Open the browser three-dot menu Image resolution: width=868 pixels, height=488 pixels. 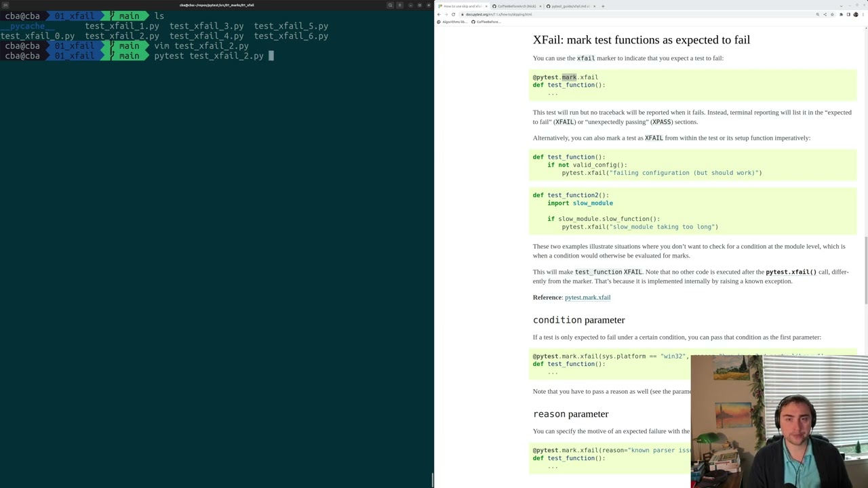click(x=863, y=14)
